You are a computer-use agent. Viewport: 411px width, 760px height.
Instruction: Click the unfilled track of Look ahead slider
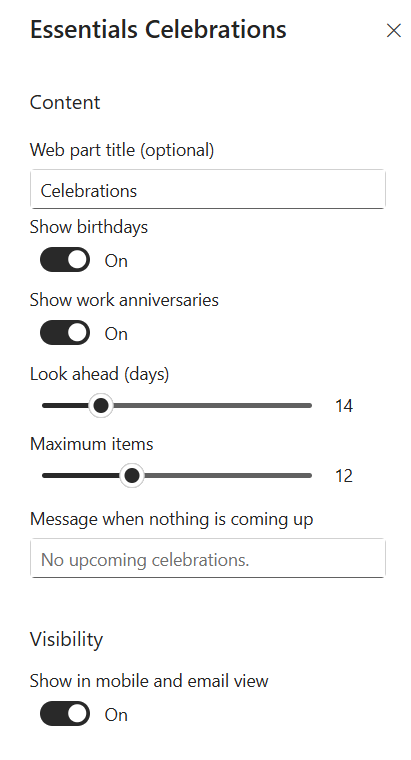click(x=212, y=405)
